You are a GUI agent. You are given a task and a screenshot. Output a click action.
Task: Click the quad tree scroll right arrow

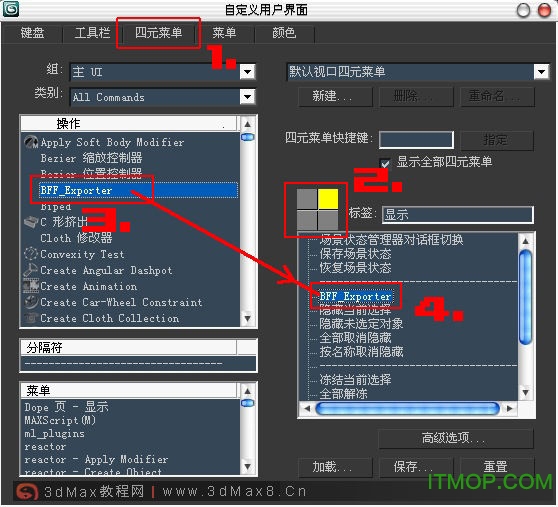pyautogui.click(x=510, y=408)
